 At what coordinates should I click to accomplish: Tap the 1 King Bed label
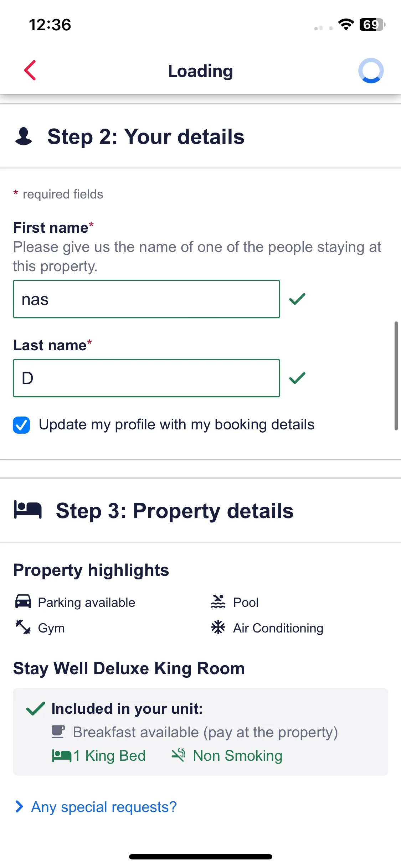109,755
